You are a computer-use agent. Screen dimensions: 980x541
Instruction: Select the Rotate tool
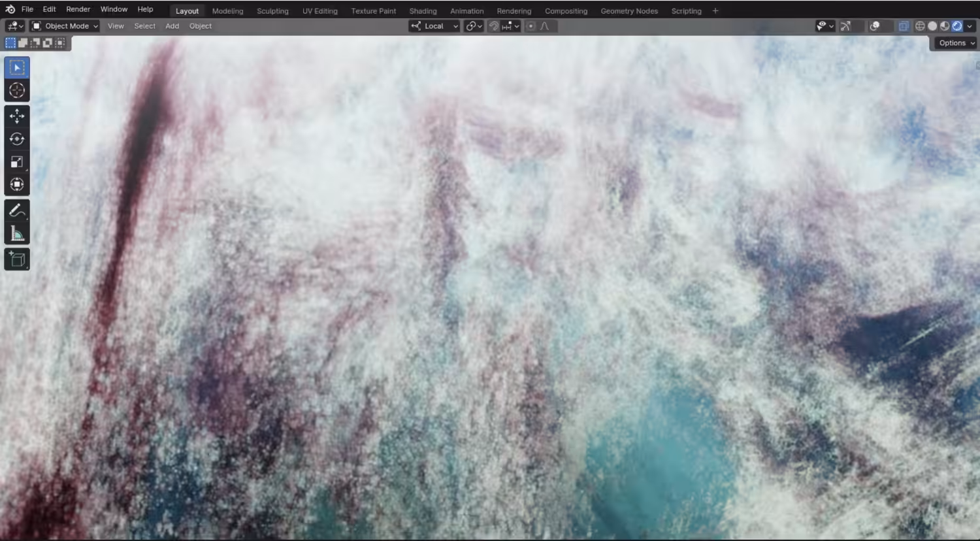(17, 139)
